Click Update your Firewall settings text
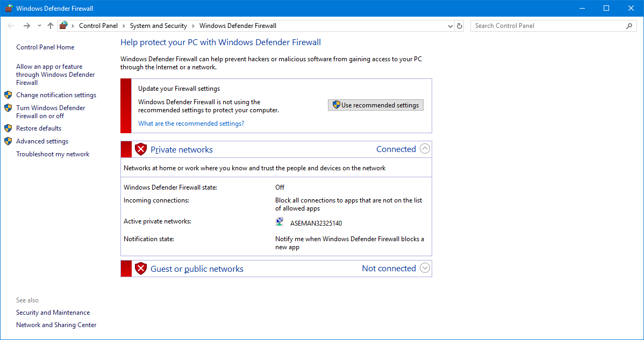The width and height of the screenshot is (644, 340). 179,89
